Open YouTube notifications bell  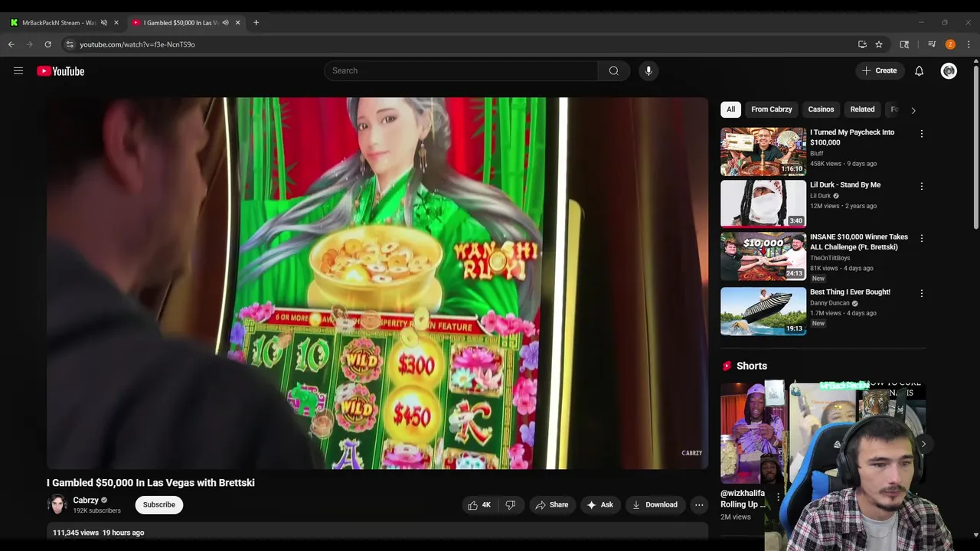pyautogui.click(x=919, y=70)
